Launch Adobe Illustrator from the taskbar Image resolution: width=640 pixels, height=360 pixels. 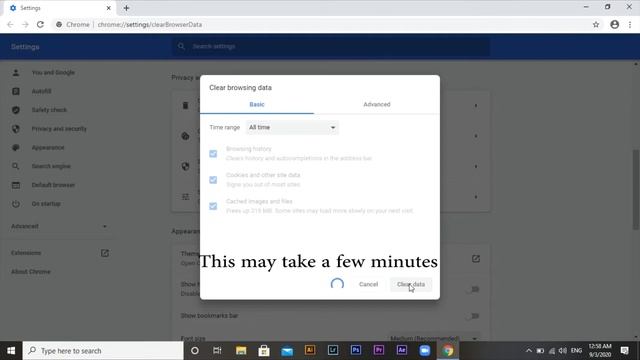(x=310, y=350)
